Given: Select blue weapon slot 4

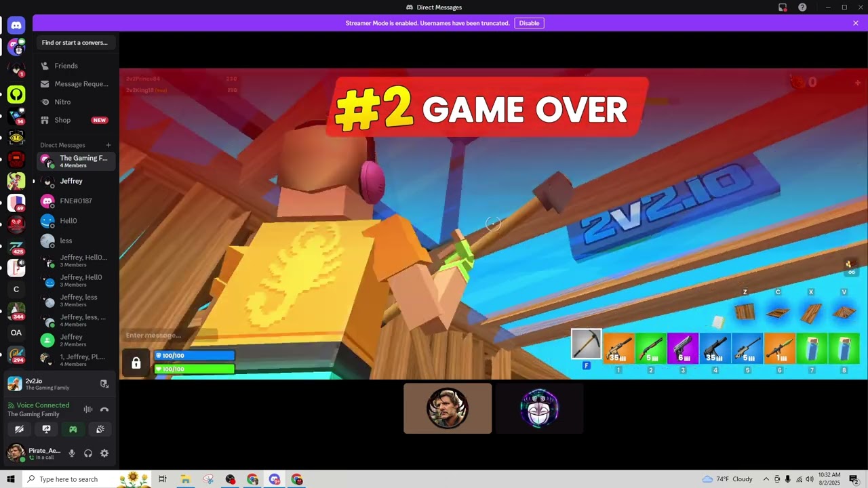Looking at the screenshot, I should coord(715,349).
